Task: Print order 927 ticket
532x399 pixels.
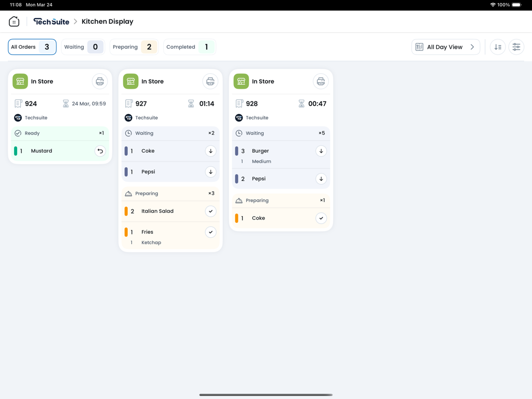Action: coord(210,82)
